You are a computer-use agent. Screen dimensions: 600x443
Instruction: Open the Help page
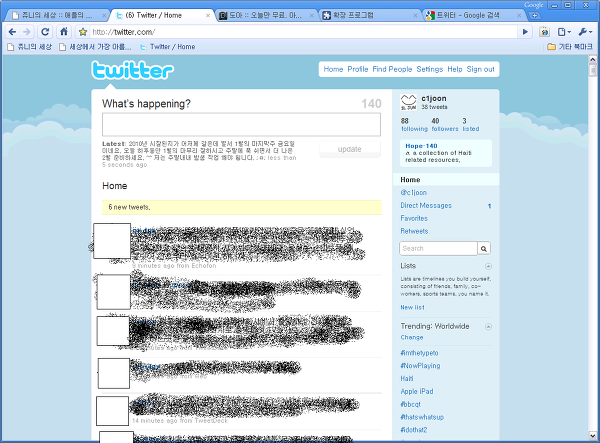coord(455,69)
